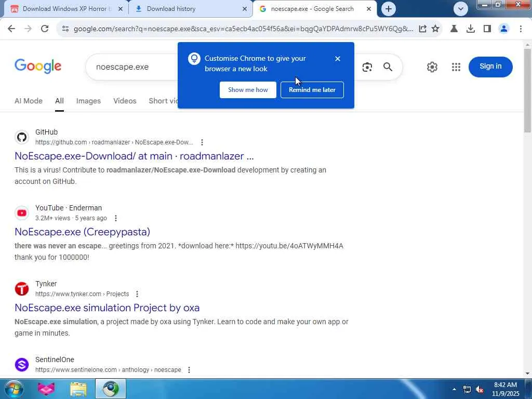The width and height of the screenshot is (532, 399).
Task: Click the Google logo
Action: tap(38, 66)
